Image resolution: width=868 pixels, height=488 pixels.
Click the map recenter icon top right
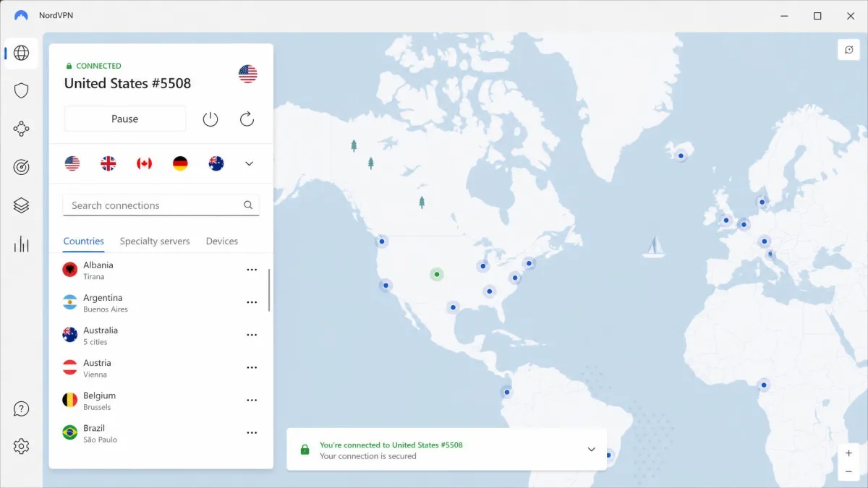849,50
